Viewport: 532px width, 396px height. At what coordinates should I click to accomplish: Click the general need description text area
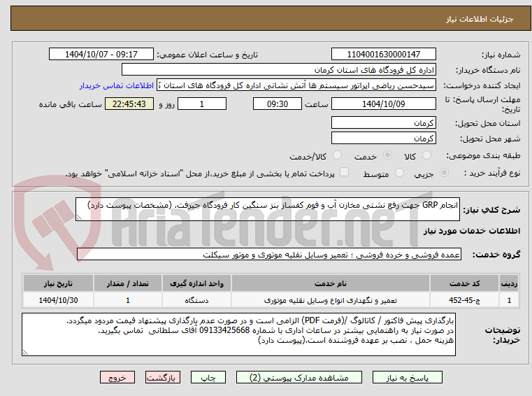[x=268, y=209]
